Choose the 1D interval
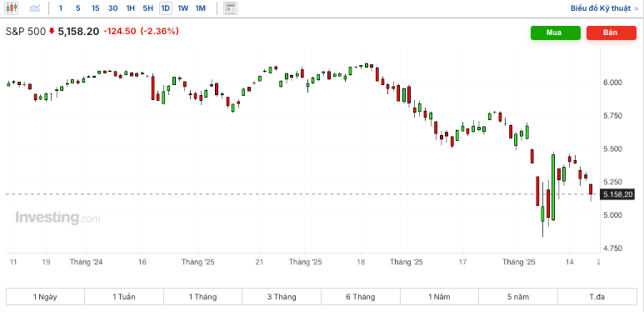The width and height of the screenshot is (644, 312). point(166,8)
